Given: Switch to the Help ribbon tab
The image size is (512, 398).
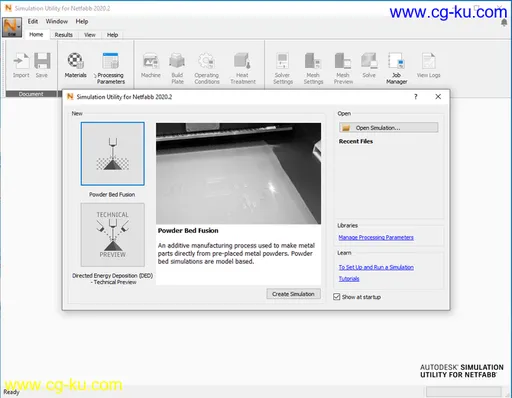Looking at the screenshot, I should pyautogui.click(x=112, y=35).
